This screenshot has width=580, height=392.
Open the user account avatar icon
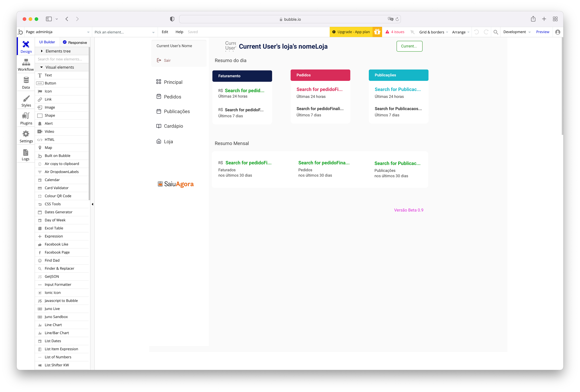click(x=557, y=32)
